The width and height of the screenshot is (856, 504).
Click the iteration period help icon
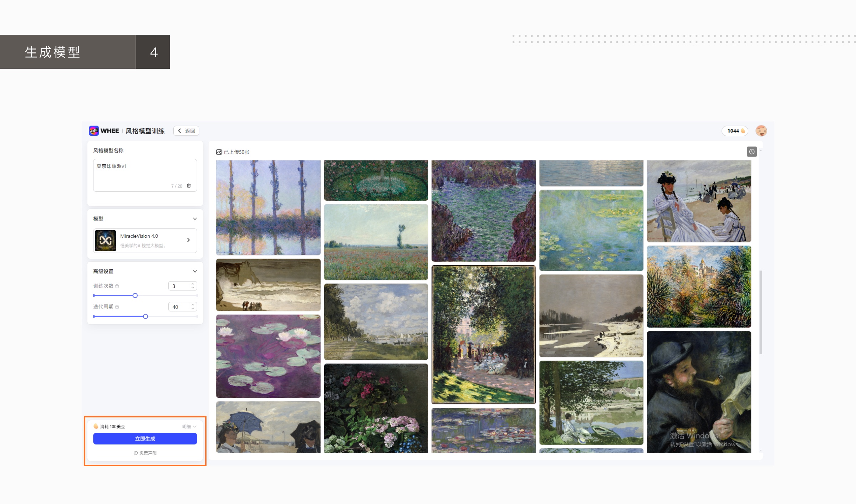[117, 307]
